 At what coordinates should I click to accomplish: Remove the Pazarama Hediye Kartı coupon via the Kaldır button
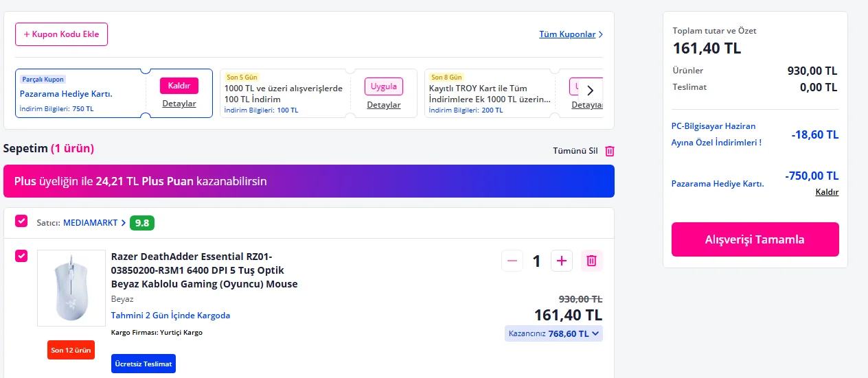[x=179, y=85]
